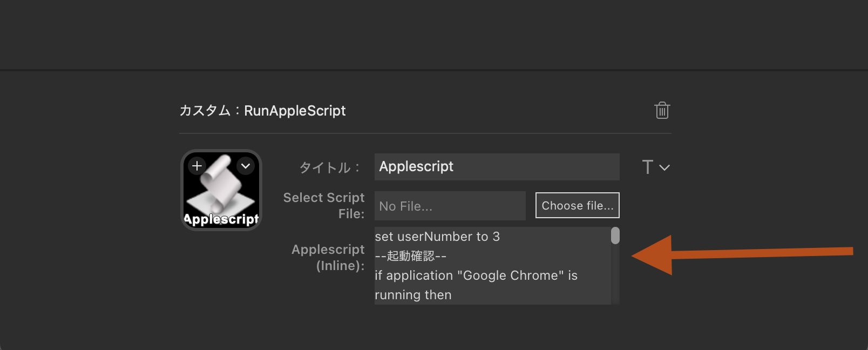Click the T text style icon
868x350 pixels.
tap(647, 167)
